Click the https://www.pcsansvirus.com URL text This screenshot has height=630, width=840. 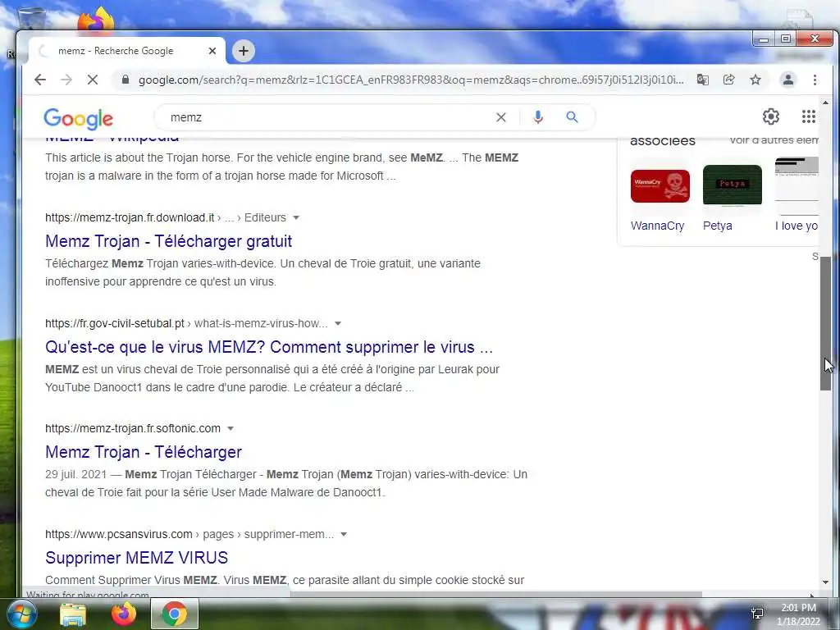pos(118,534)
